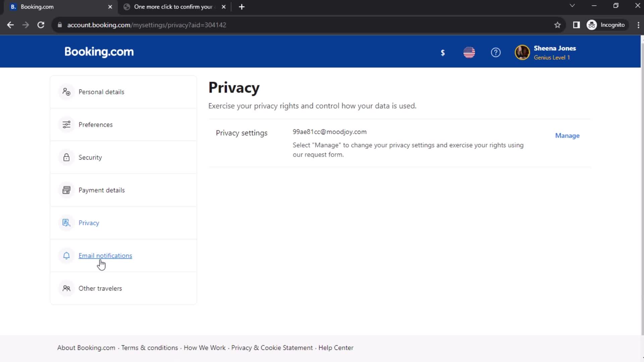Open Manage privacy settings link

(567, 135)
